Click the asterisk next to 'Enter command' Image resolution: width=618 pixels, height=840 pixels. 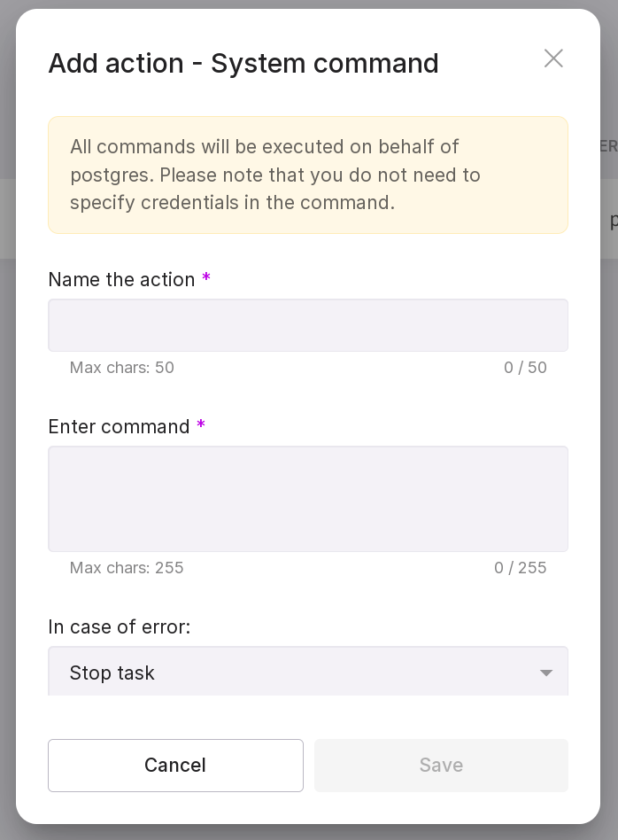click(201, 426)
